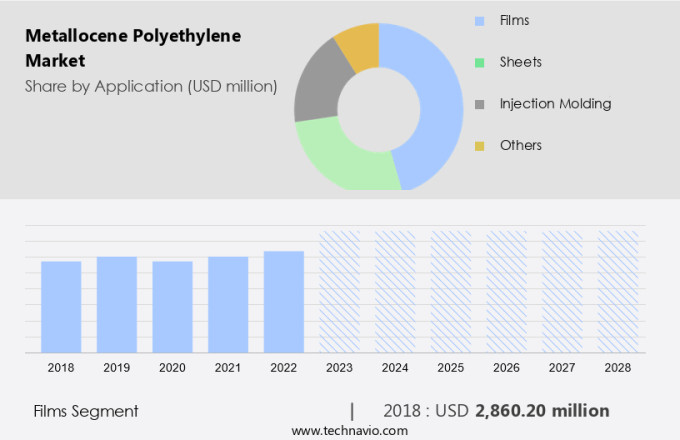Click the 2023 hatched forecast bar
The width and height of the screenshot is (680, 440).
coord(339,291)
